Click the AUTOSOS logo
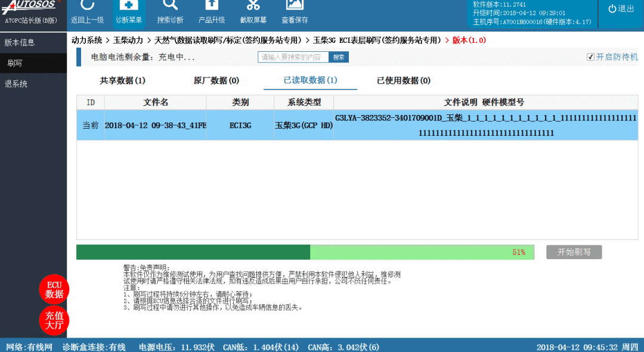Screen dimensions: 644x352 pos(31,6)
